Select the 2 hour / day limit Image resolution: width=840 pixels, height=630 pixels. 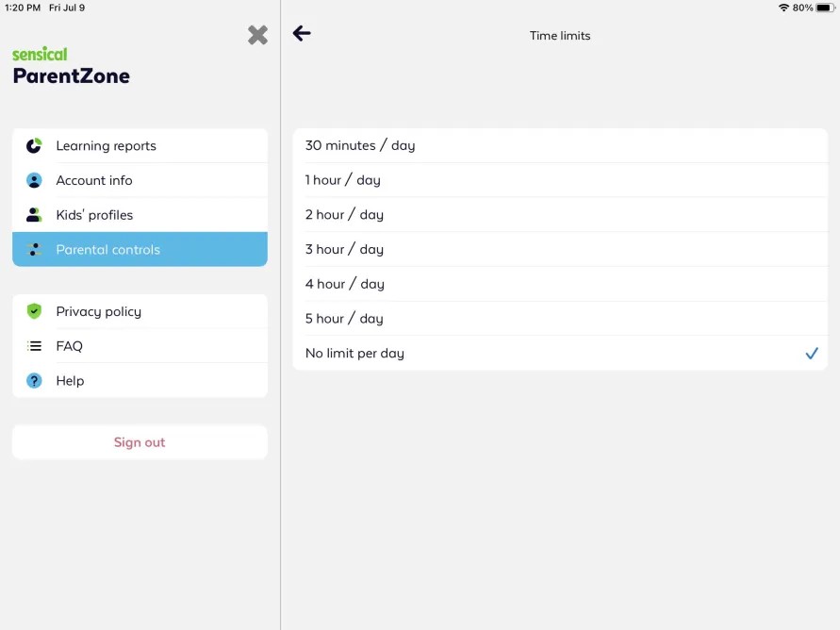[560, 215]
